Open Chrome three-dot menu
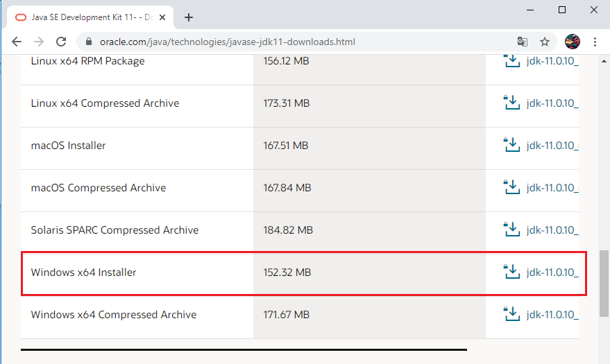Viewport: 610px width, 364px height. pyautogui.click(x=595, y=42)
